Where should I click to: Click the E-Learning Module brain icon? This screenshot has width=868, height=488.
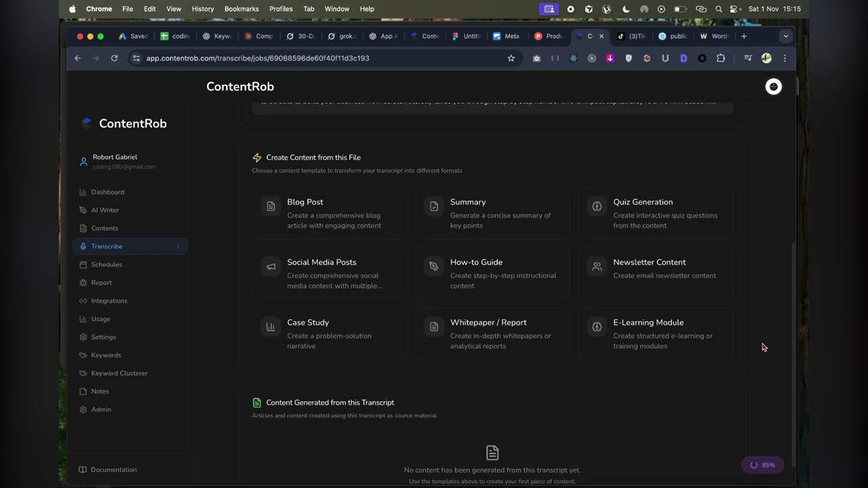(x=597, y=327)
